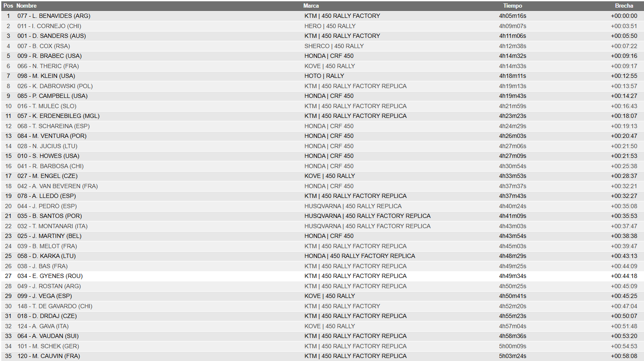Click time 5h03m24s for M. Cauvin
Viewport: 644px width, 361px height.
point(512,356)
